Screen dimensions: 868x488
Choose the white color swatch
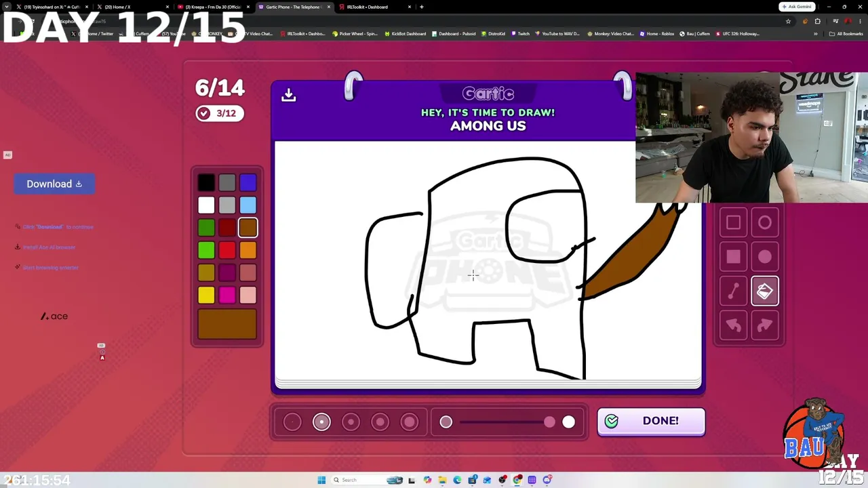click(x=206, y=205)
